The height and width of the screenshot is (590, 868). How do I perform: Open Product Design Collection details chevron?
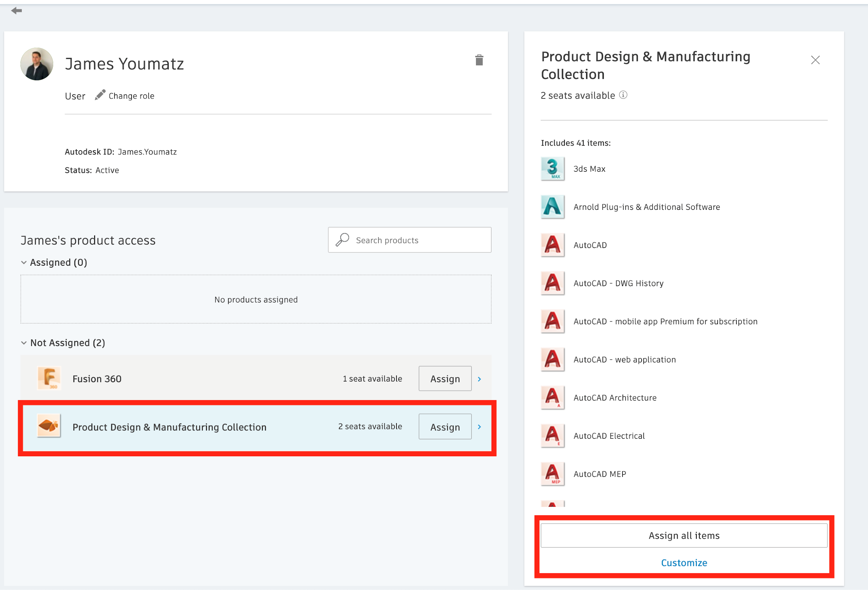click(479, 427)
